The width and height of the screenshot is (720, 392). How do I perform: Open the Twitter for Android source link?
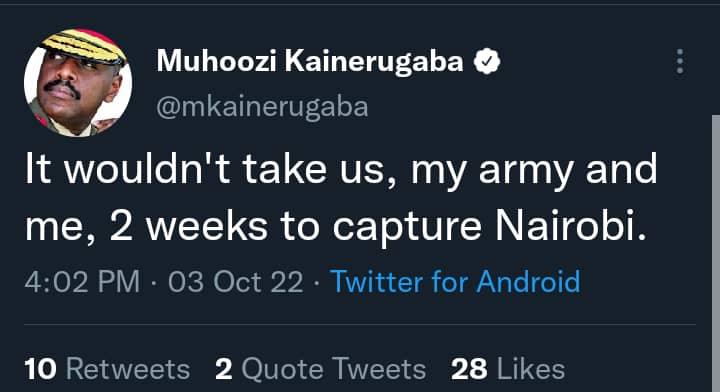[x=455, y=281]
